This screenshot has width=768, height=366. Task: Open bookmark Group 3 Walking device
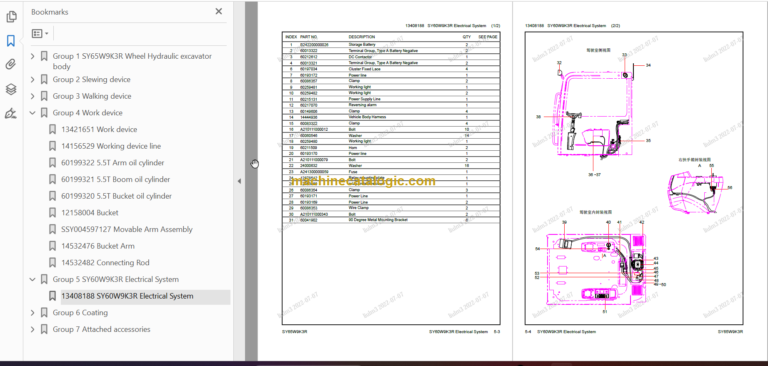pos(92,96)
